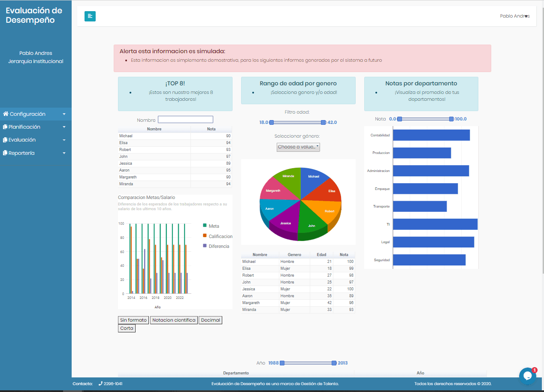Click the 'Notacion cientifica' button
The height and width of the screenshot is (392, 544).
pos(174,320)
